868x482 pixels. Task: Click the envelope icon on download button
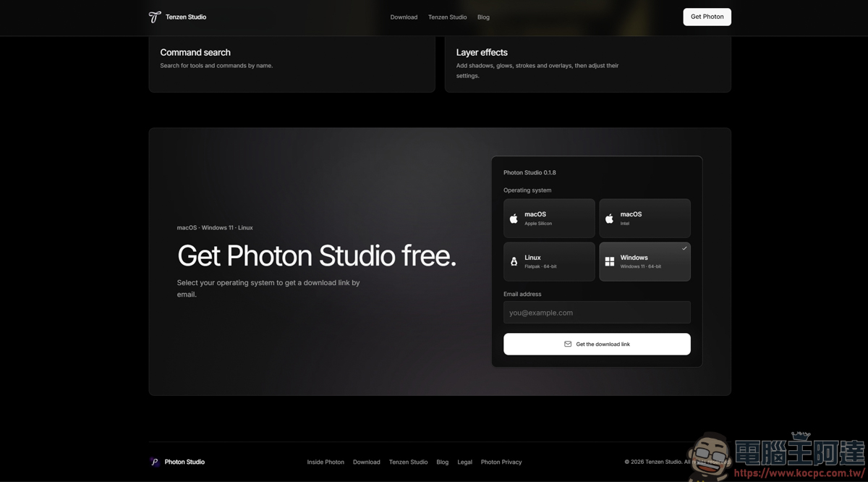tap(568, 344)
